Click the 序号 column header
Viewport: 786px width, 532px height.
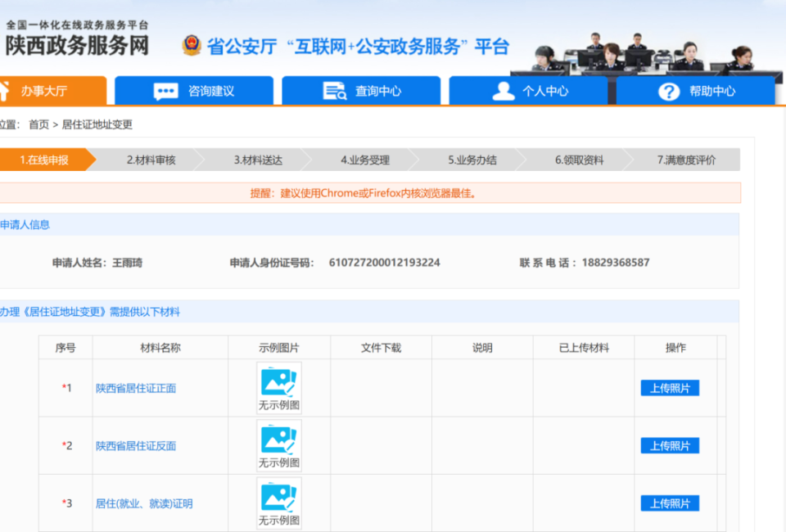tap(65, 348)
